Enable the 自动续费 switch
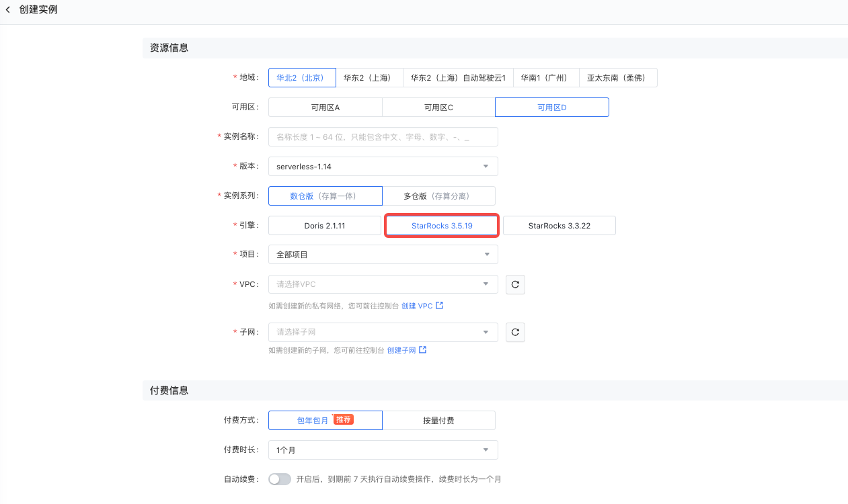Screen dimensions: 848x504 (x=280, y=479)
